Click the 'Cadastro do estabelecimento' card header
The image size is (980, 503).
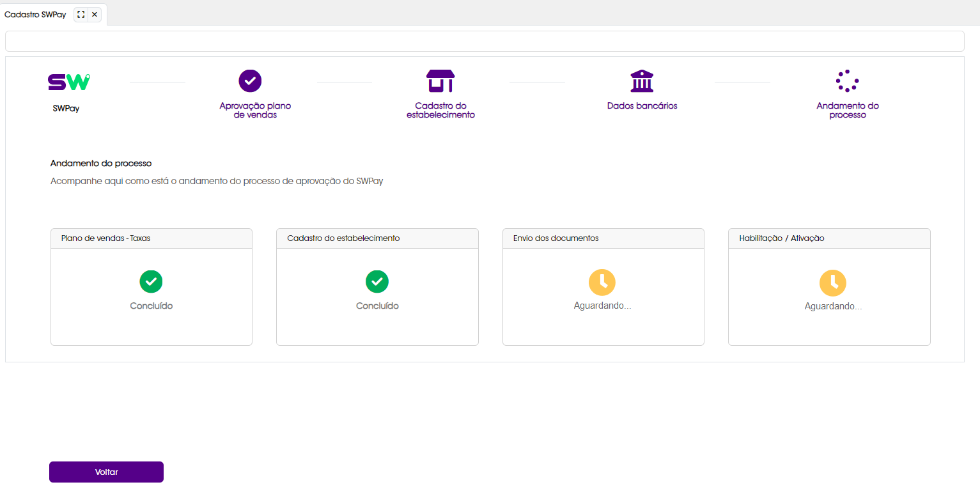tap(377, 238)
